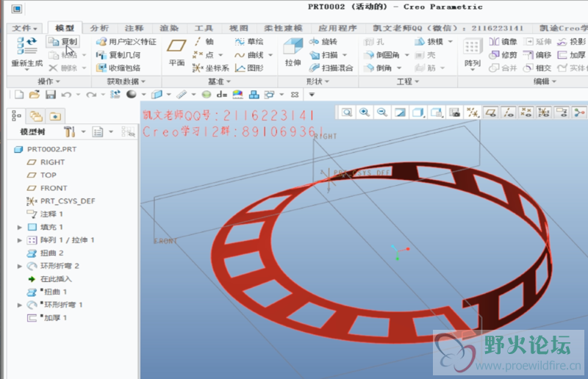
Task: Toggle coordinate system display
Action: pyautogui.click(x=544, y=112)
